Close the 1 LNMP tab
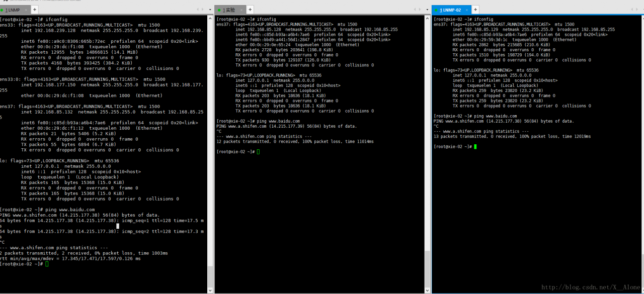644x294 pixels. click(x=26, y=10)
